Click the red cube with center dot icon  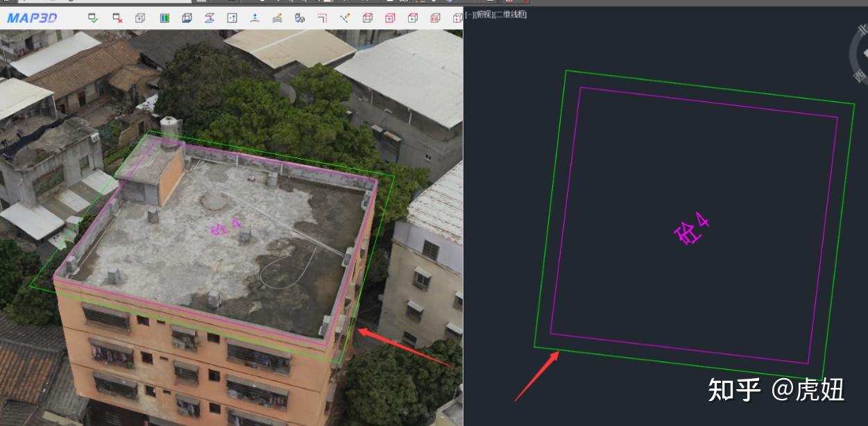389,17
